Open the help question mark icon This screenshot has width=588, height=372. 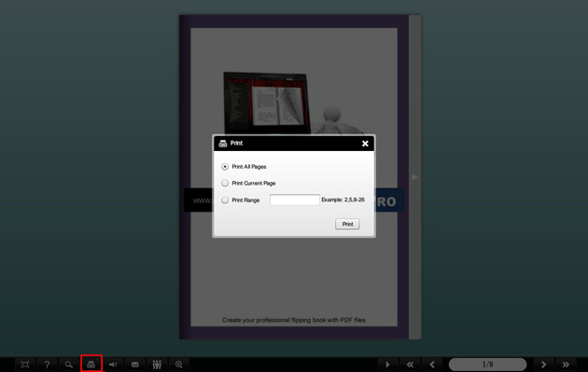47,365
